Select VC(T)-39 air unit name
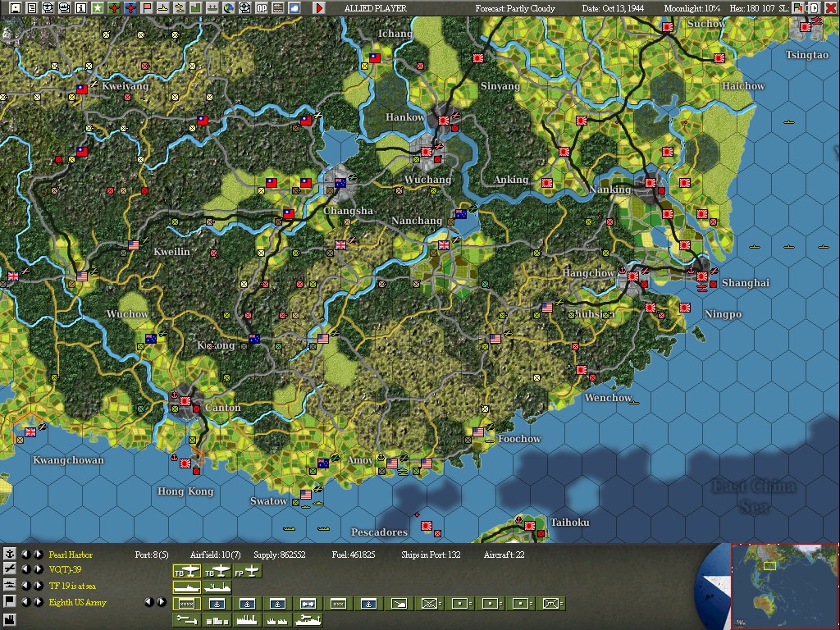 pos(65,569)
